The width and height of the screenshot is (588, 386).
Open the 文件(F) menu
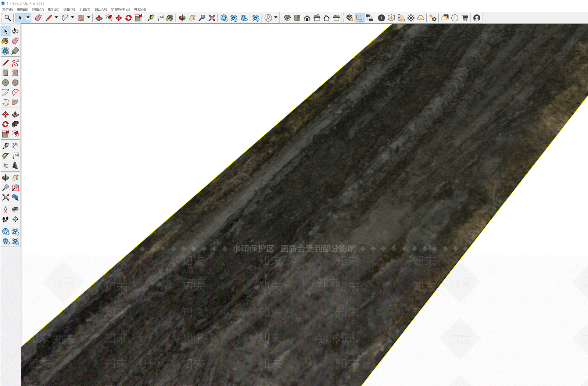[7, 9]
